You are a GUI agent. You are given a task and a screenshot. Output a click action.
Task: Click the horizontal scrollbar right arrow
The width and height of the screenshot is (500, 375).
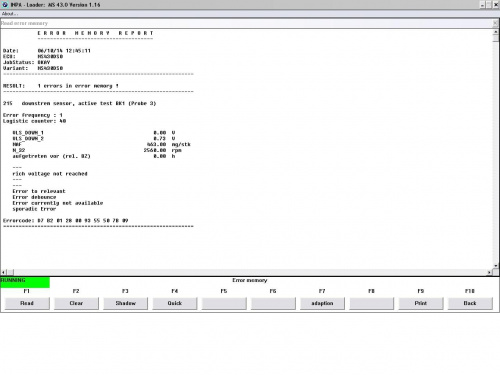point(489,272)
